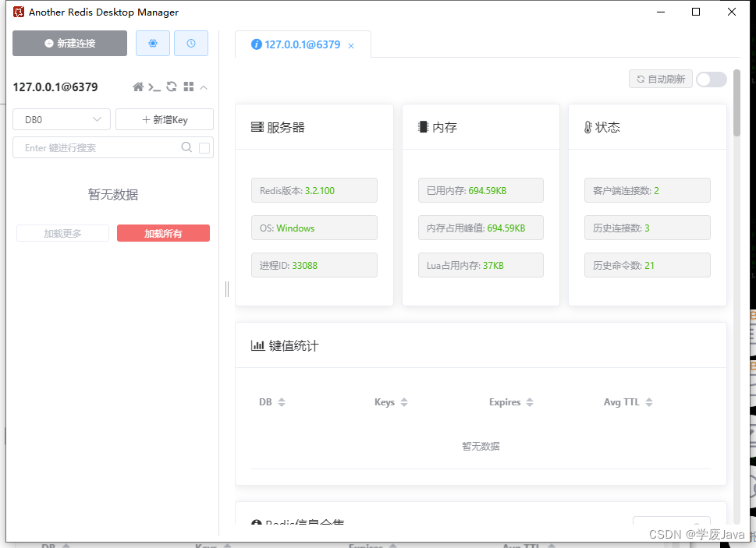
Task: Click the 加载更多 button
Action: (62, 233)
